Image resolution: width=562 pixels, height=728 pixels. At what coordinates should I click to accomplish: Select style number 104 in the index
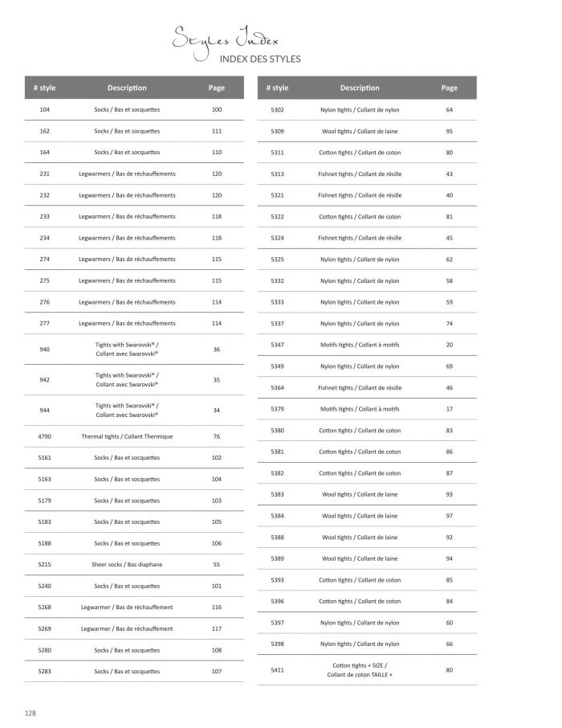click(x=44, y=109)
